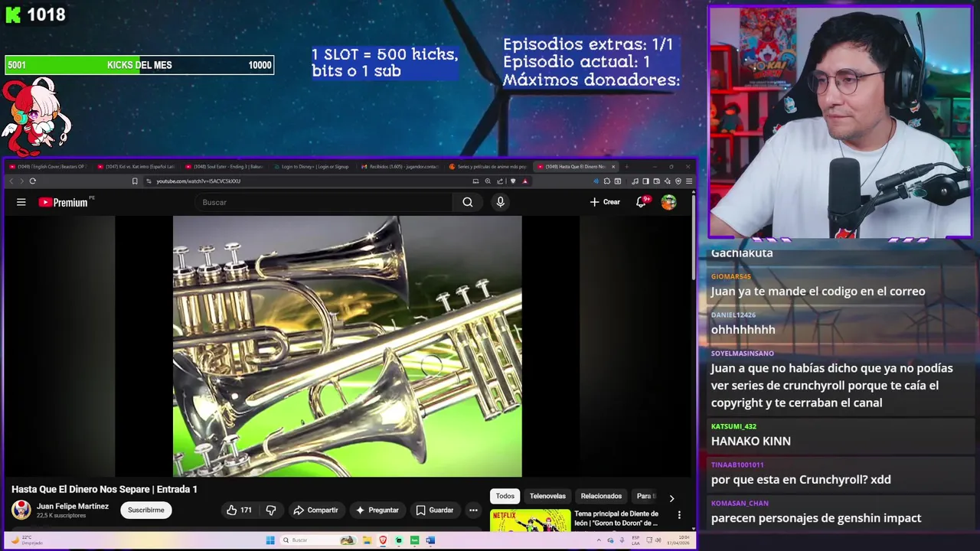Open the Netflix recommended video thumbnail

pos(530,520)
